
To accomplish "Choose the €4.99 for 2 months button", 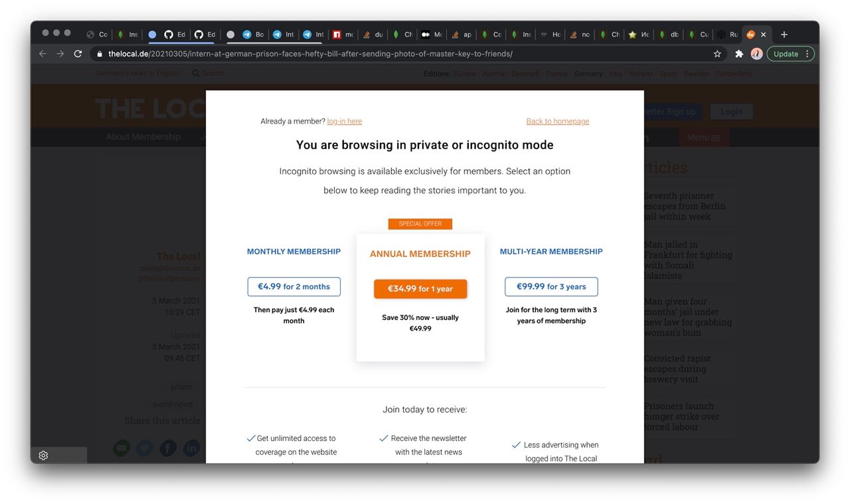I will click(294, 287).
